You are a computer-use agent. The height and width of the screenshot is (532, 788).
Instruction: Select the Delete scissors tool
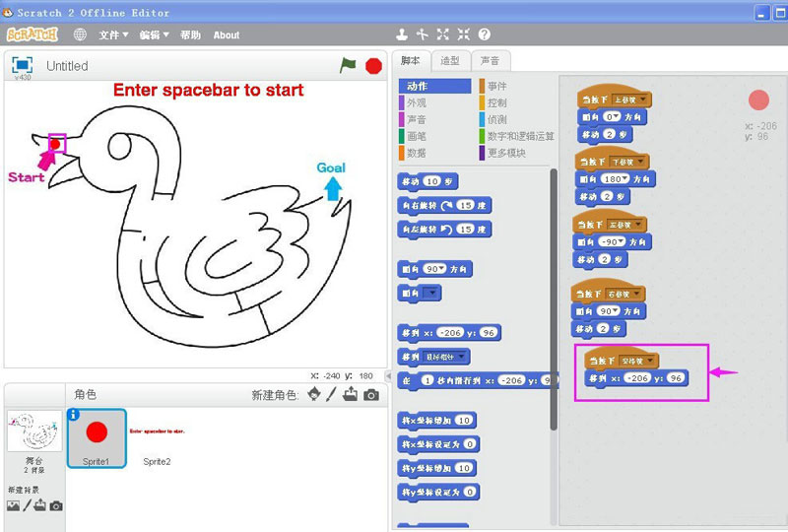click(423, 34)
